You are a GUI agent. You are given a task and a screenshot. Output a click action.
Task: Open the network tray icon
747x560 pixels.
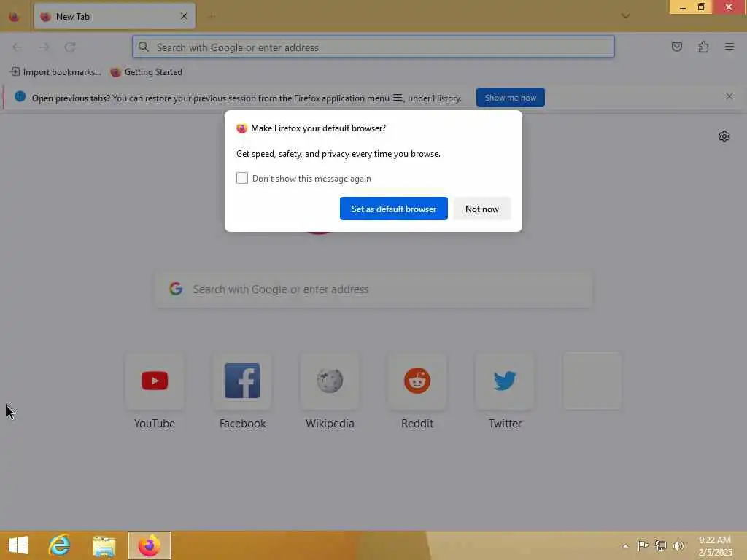click(x=660, y=545)
